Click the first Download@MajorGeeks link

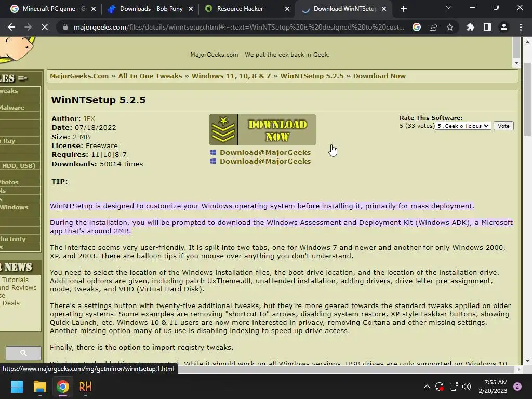pyautogui.click(x=265, y=152)
